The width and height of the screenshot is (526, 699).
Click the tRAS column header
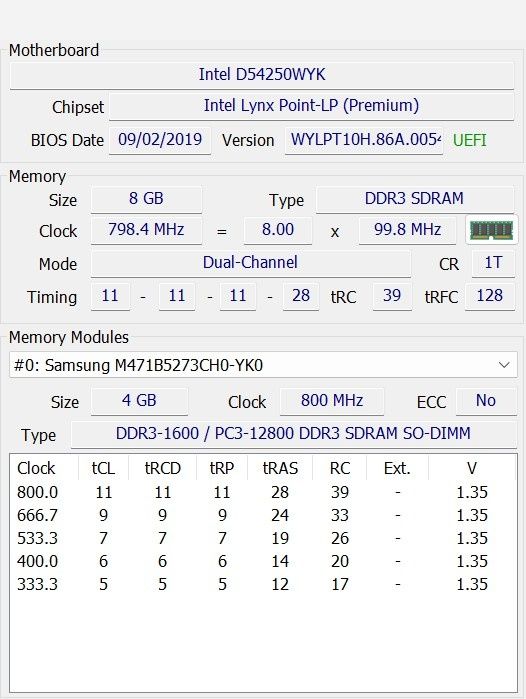280,468
